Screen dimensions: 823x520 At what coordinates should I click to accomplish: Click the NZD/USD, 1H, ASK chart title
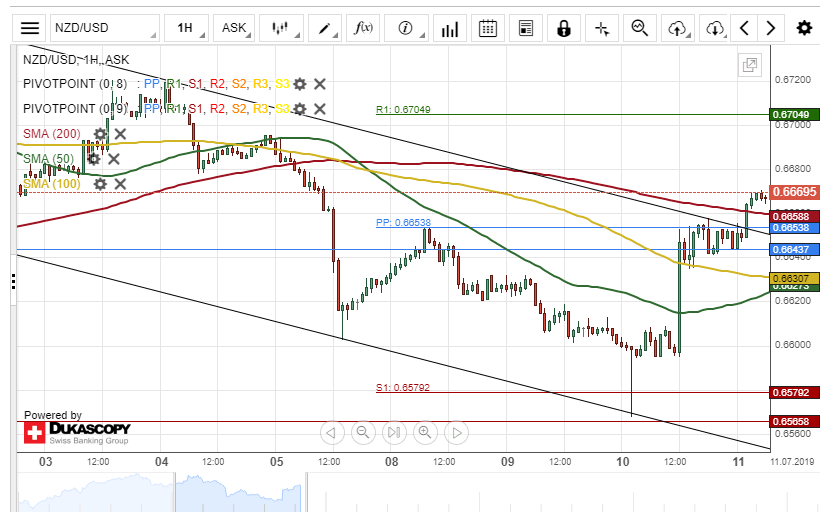click(x=76, y=60)
